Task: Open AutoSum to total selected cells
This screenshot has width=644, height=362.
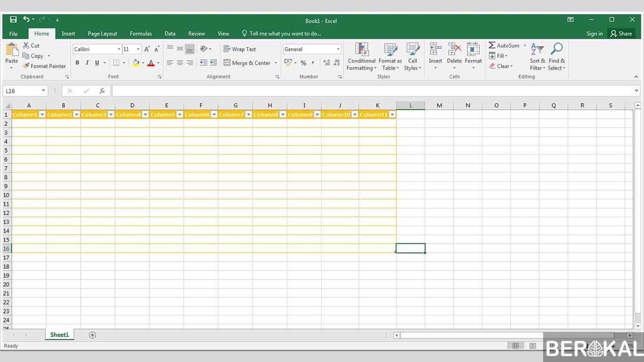Action: coord(505,45)
